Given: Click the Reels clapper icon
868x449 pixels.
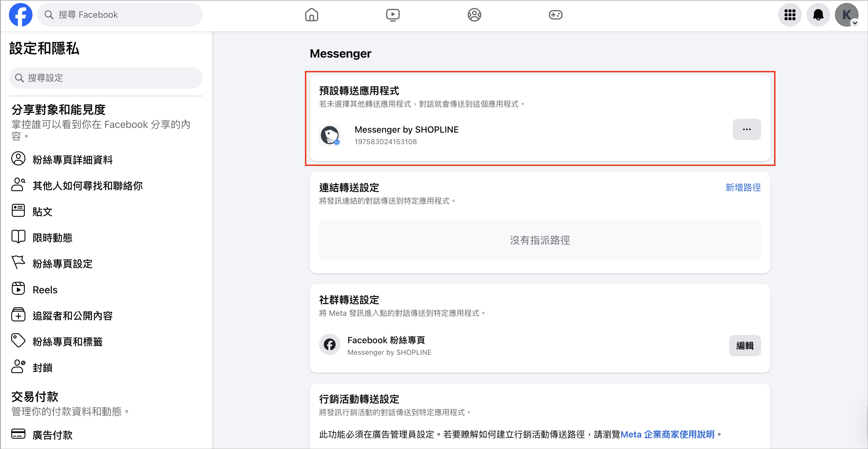Looking at the screenshot, I should tap(18, 289).
